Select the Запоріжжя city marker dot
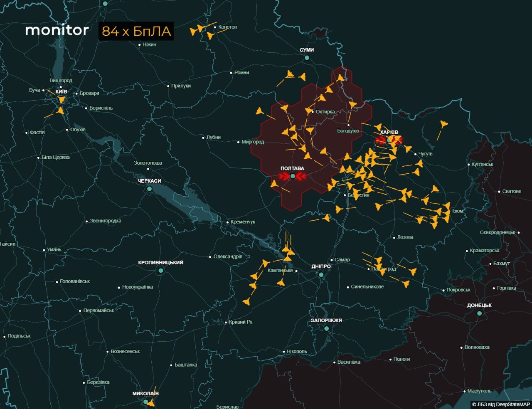The image size is (532, 409). (327, 328)
